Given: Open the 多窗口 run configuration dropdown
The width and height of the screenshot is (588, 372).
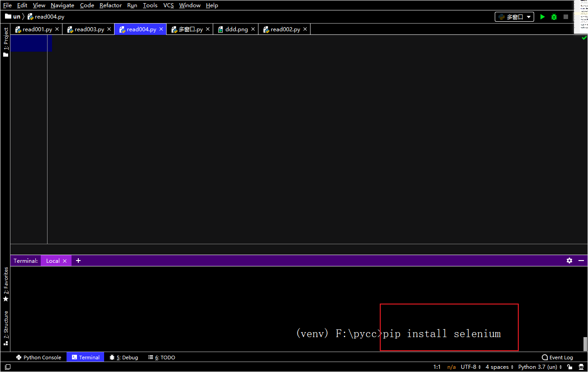Looking at the screenshot, I should click(x=514, y=17).
